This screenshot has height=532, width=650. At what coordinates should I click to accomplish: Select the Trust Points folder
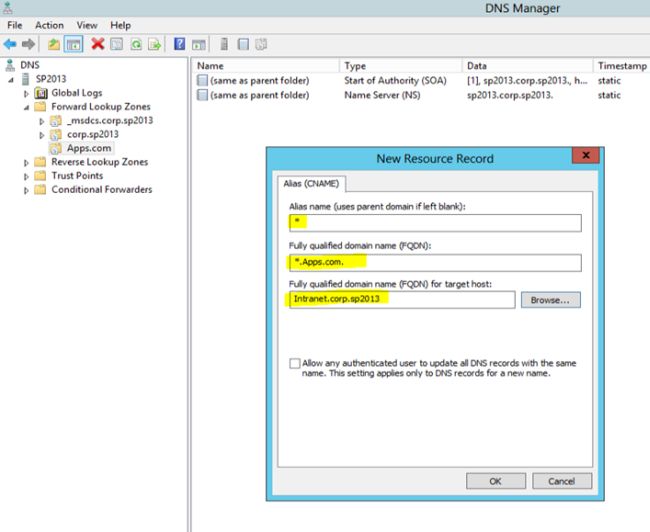pyautogui.click(x=77, y=176)
